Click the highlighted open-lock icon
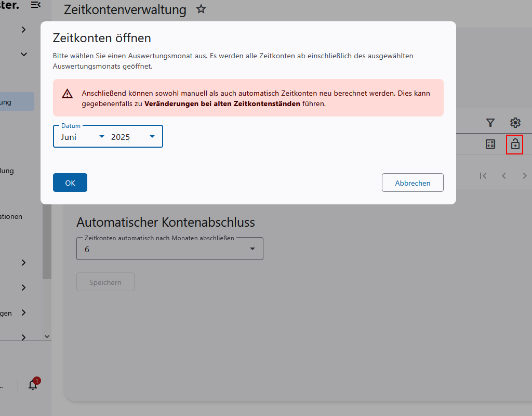This screenshot has width=532, height=416. 514,144
